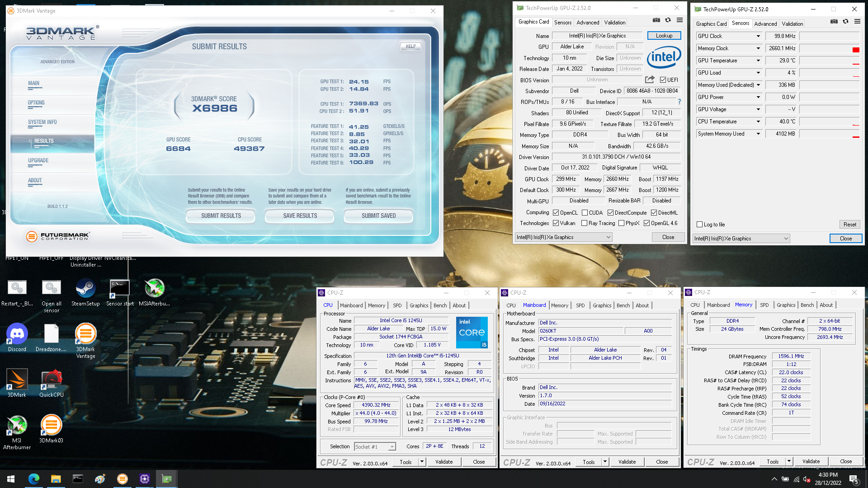Expand GPU Clock sensor dropdown
The height and width of the screenshot is (488, 868).
pos(758,36)
